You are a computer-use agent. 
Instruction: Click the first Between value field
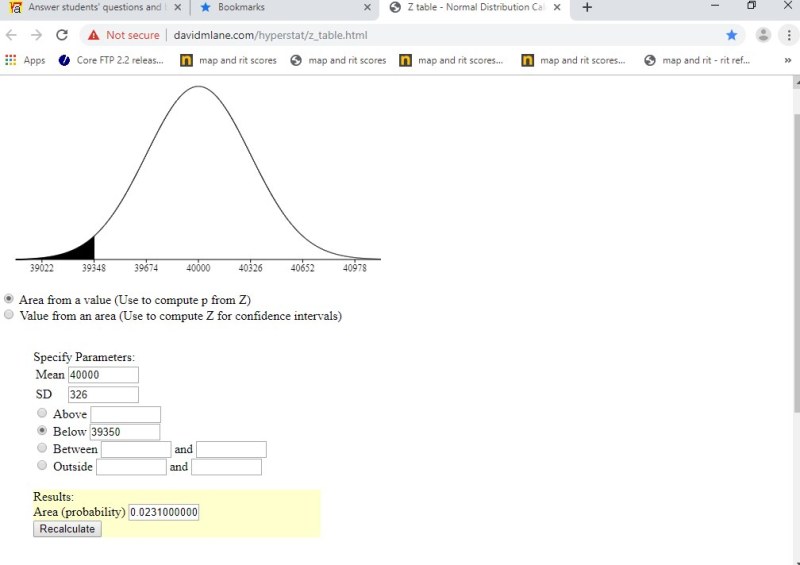click(136, 449)
